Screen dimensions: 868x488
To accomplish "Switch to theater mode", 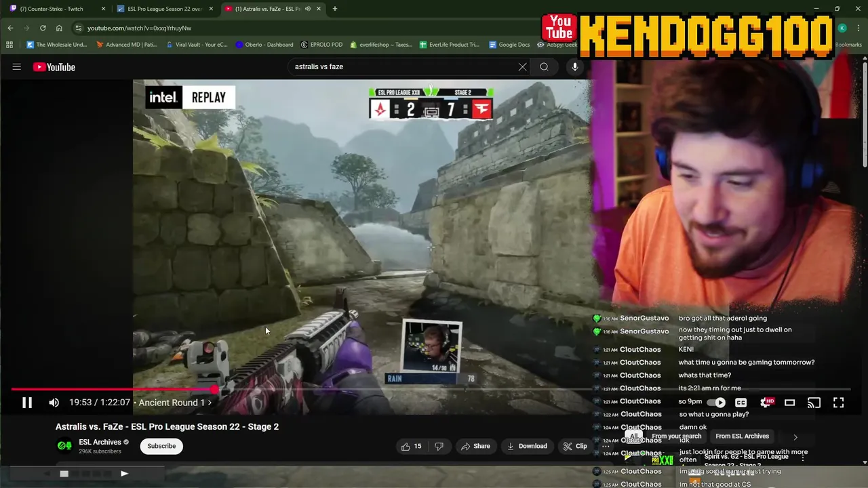I will click(789, 403).
